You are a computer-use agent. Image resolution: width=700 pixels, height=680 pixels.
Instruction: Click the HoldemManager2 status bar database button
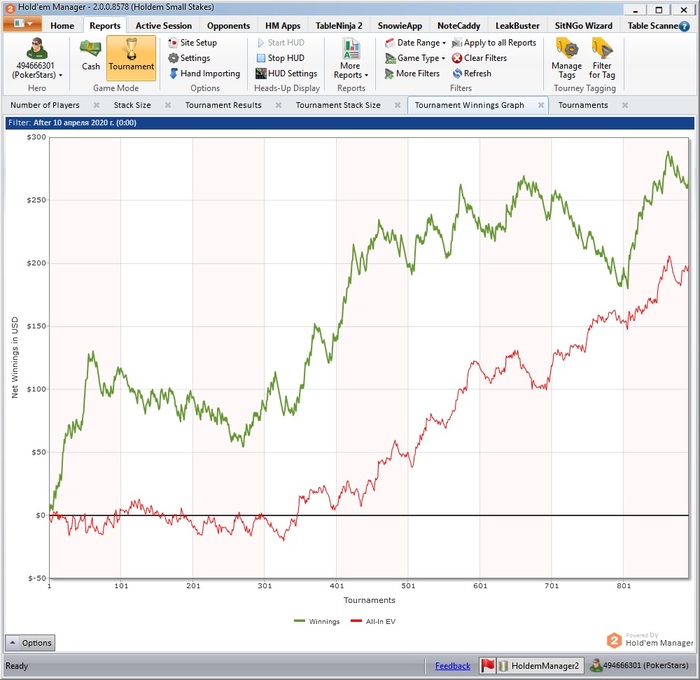539,666
